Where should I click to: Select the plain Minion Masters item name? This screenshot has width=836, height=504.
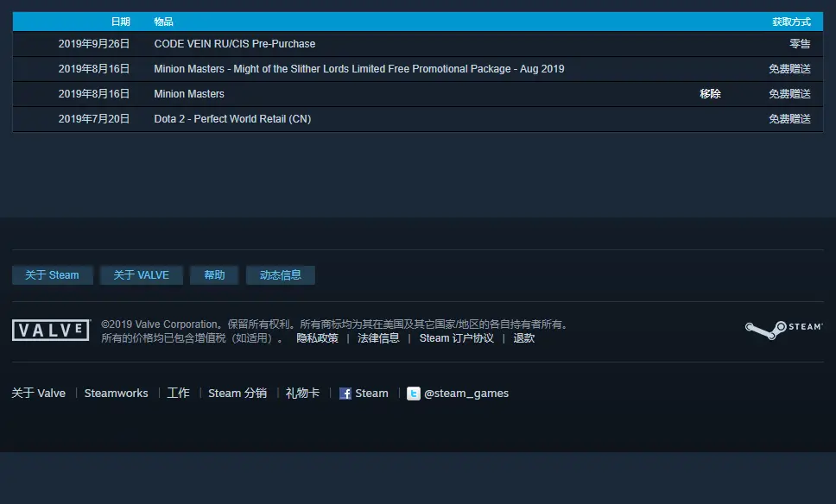click(x=189, y=94)
